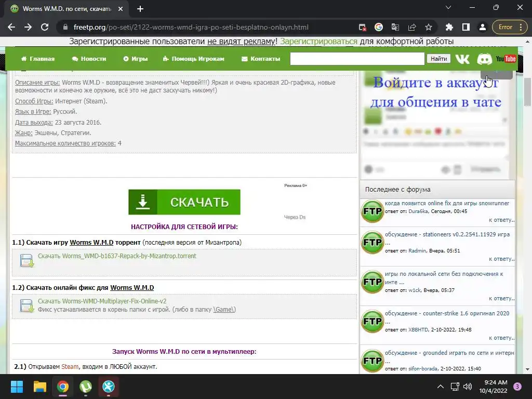Open a new browser tab
The width and height of the screenshot is (532, 399).
point(140,9)
